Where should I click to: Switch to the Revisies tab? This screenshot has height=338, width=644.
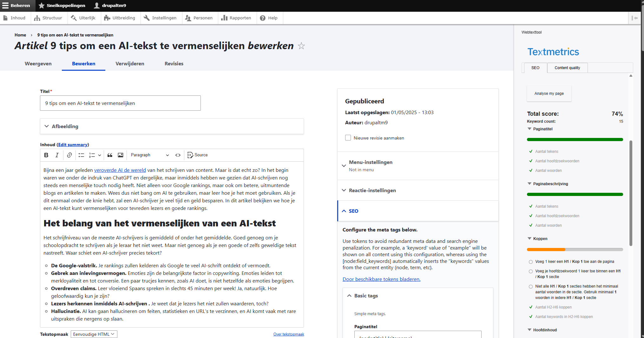coord(174,64)
